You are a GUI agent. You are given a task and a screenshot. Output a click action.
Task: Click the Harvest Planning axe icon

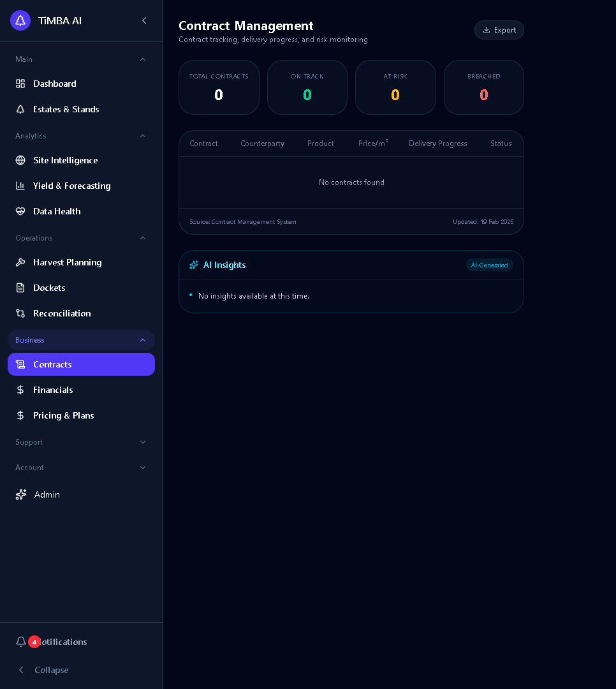tap(20, 262)
